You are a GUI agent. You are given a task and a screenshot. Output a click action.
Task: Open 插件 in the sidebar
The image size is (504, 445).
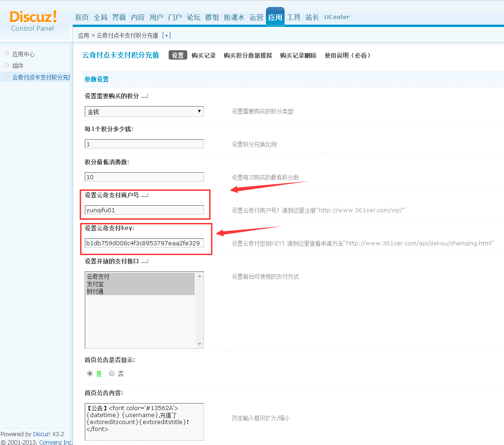18,66
